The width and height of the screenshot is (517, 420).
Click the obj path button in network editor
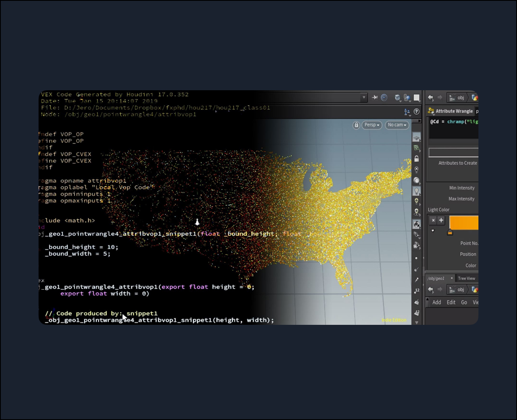(457, 290)
